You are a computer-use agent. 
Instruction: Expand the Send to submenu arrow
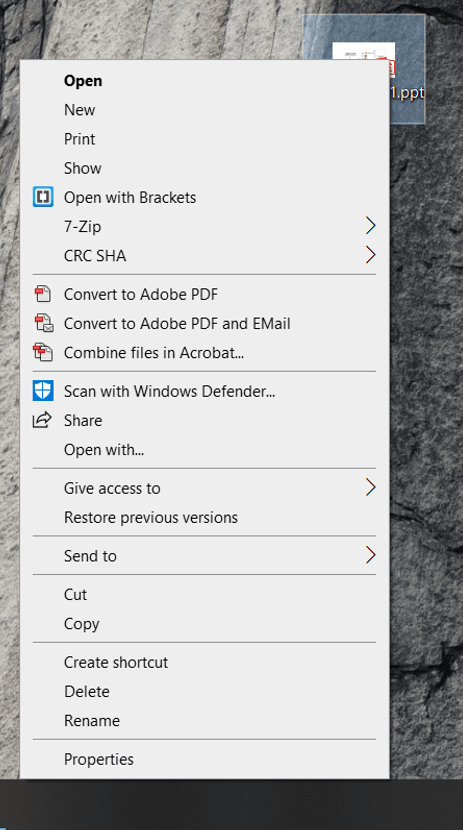click(370, 555)
